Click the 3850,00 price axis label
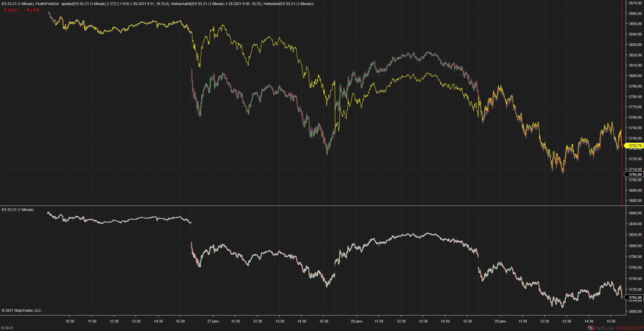644x331 pixels. 635,24
